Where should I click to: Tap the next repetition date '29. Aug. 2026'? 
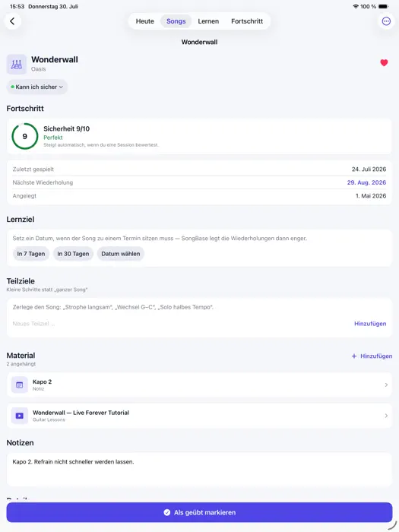click(366, 182)
